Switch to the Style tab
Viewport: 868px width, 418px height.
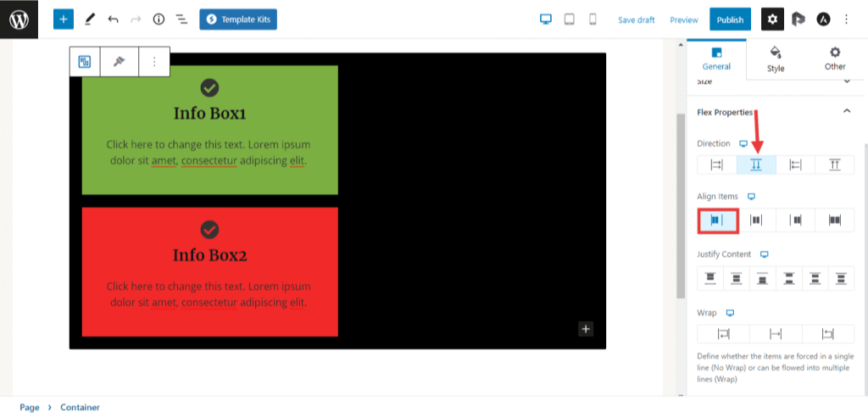coord(776,59)
